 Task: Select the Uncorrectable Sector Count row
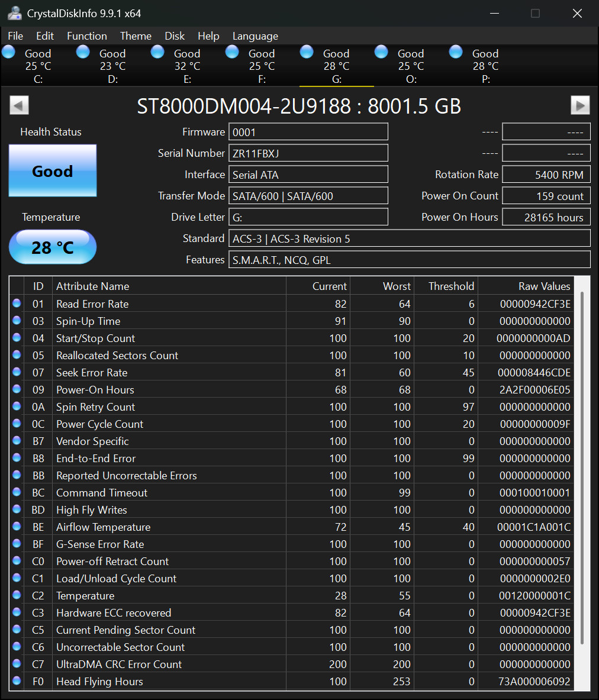coord(292,647)
